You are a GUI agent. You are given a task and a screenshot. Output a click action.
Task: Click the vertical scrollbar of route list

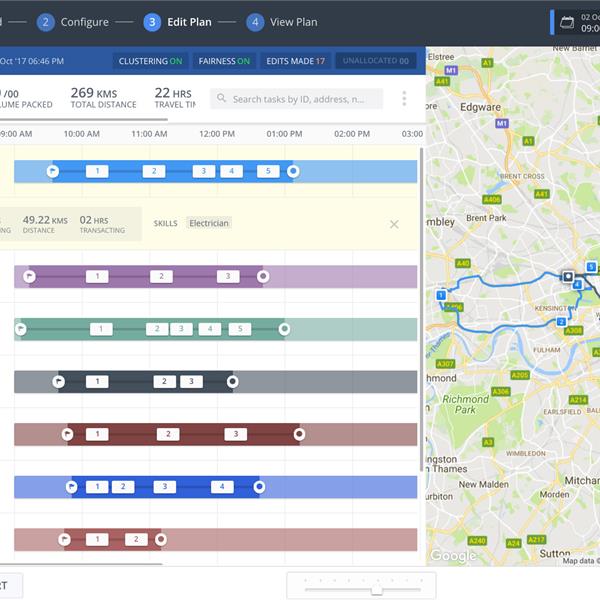point(422,310)
